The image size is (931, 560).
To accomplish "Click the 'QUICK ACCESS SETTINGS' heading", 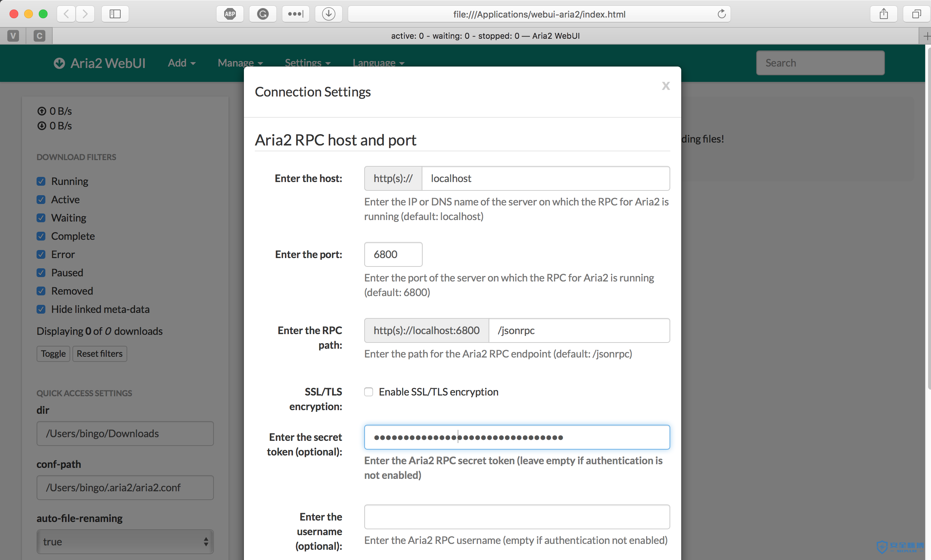I will [84, 393].
